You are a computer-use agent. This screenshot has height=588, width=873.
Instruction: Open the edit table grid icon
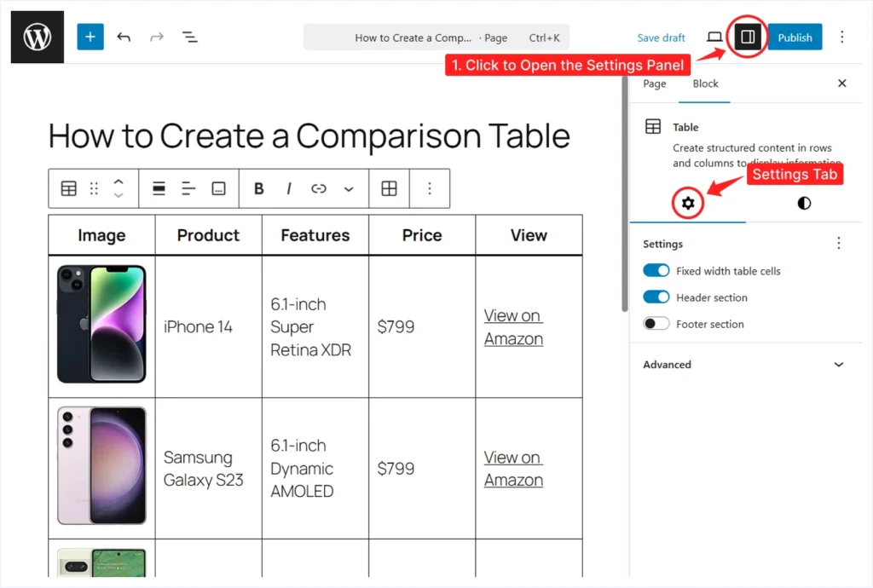[x=389, y=188]
